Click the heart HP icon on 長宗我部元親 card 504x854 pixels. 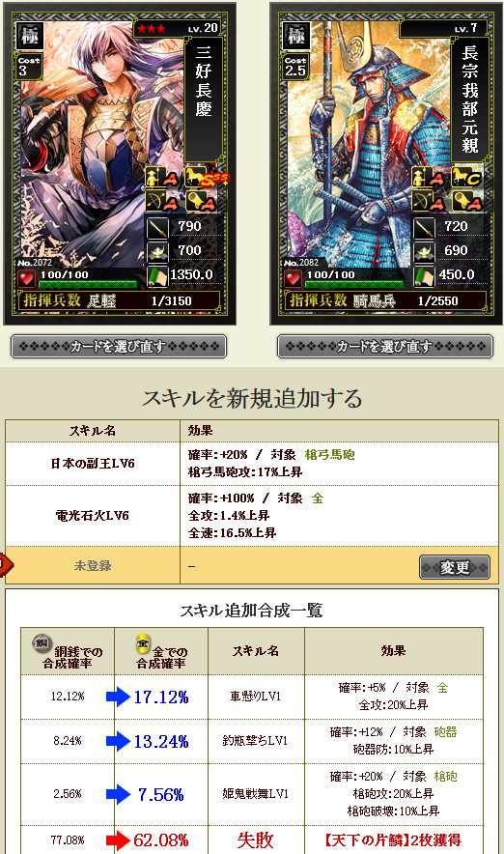[294, 279]
